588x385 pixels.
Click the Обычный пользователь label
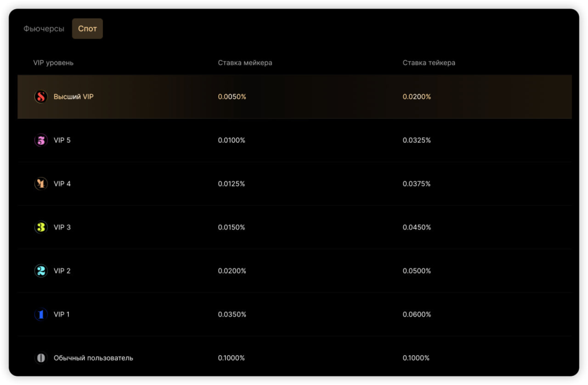(93, 358)
